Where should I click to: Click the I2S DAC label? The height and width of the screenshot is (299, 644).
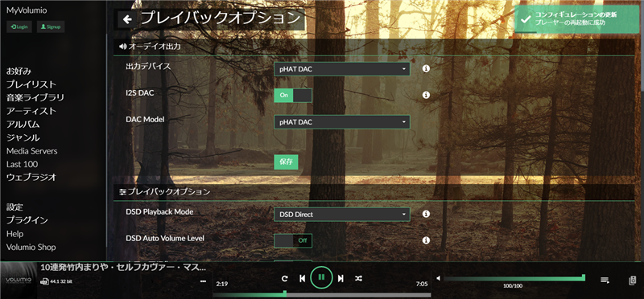click(139, 93)
